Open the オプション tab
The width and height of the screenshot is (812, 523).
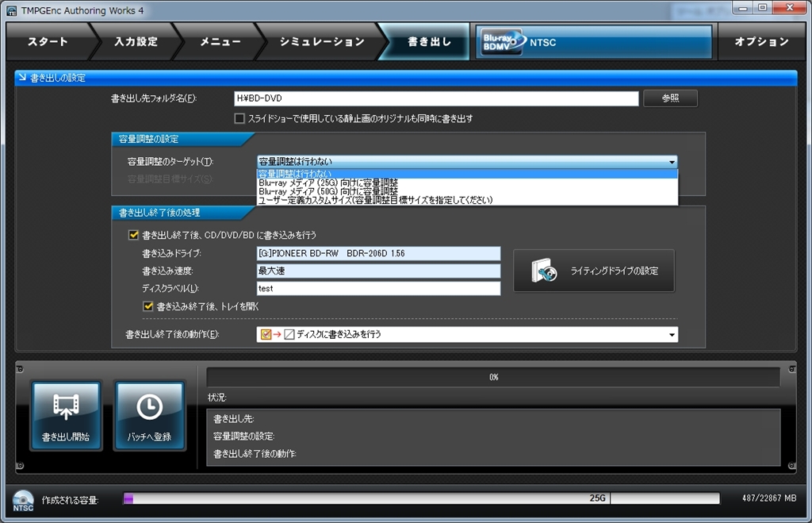(x=761, y=41)
